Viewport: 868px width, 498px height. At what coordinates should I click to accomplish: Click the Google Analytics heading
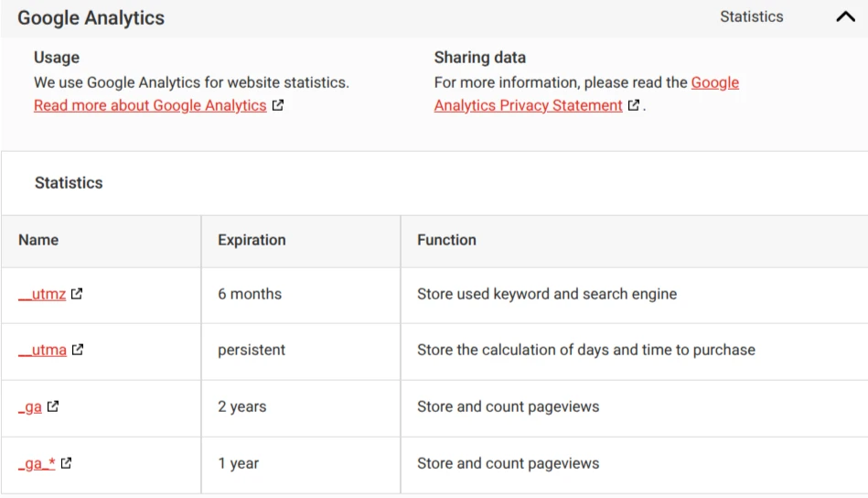[x=91, y=17]
